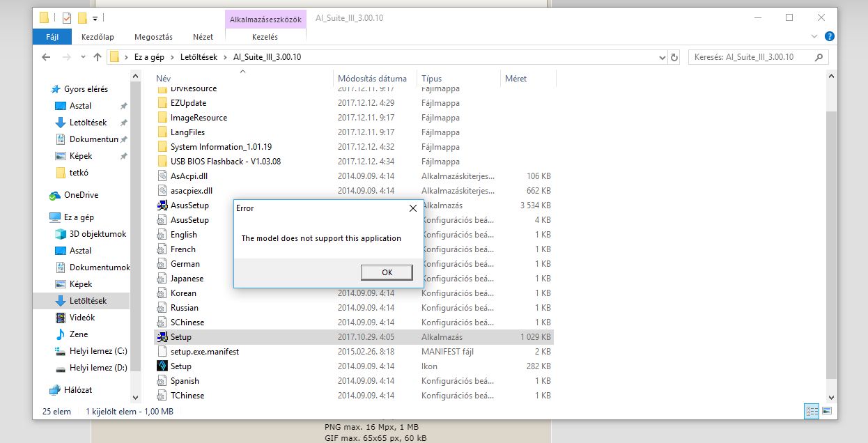868x443 pixels.
Task: Select 'Ez a gép' in navigation pane
Action: tap(79, 217)
